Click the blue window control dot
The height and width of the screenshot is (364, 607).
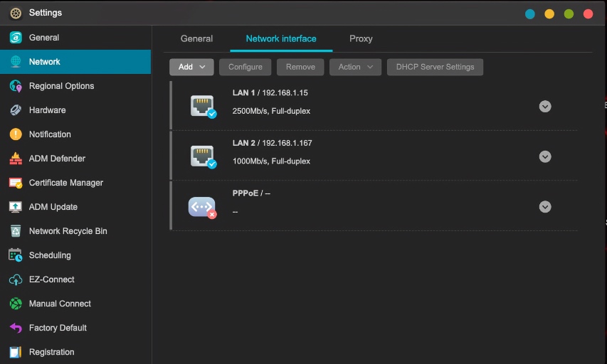click(x=530, y=14)
